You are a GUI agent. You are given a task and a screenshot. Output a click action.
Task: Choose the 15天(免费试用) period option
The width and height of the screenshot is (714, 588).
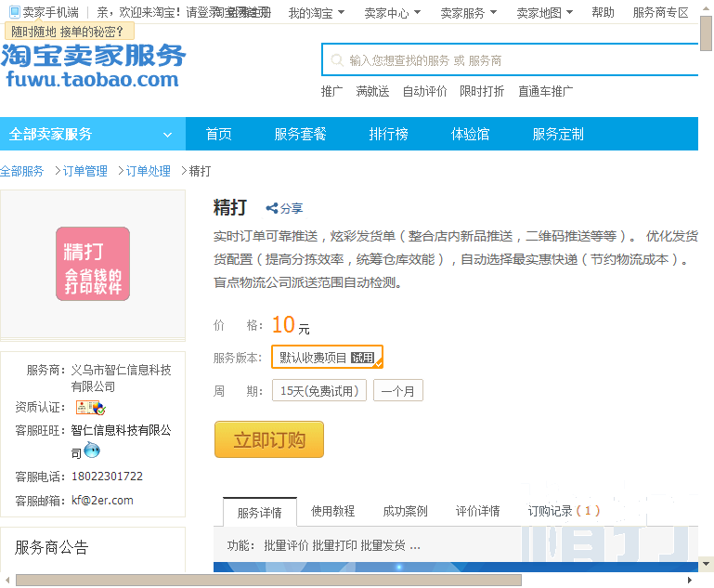(x=318, y=391)
